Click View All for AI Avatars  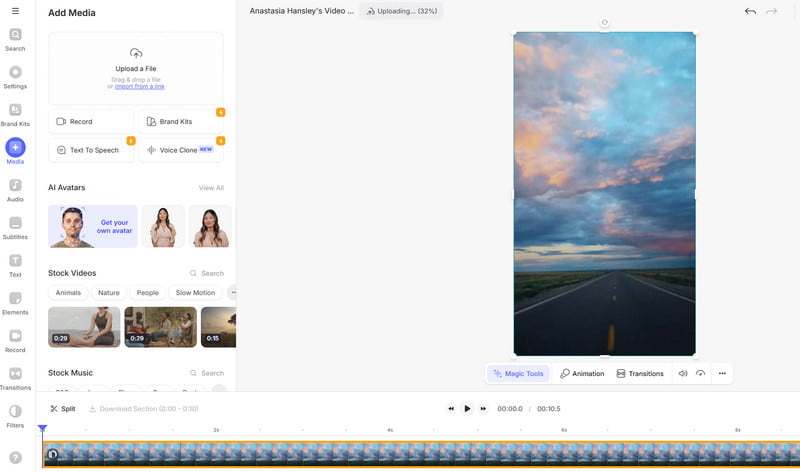click(x=211, y=188)
